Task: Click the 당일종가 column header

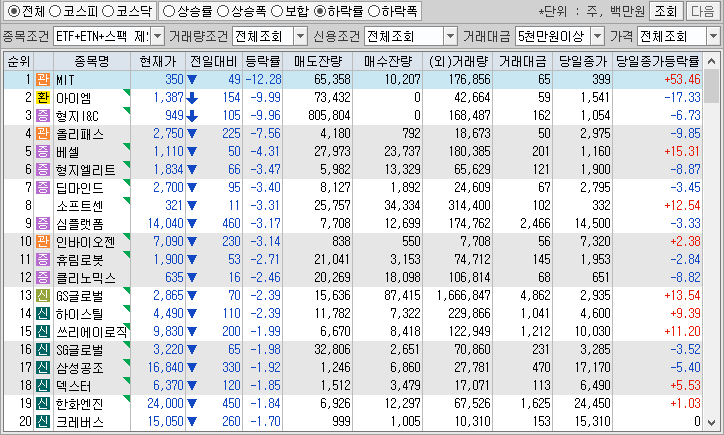Action: click(582, 61)
